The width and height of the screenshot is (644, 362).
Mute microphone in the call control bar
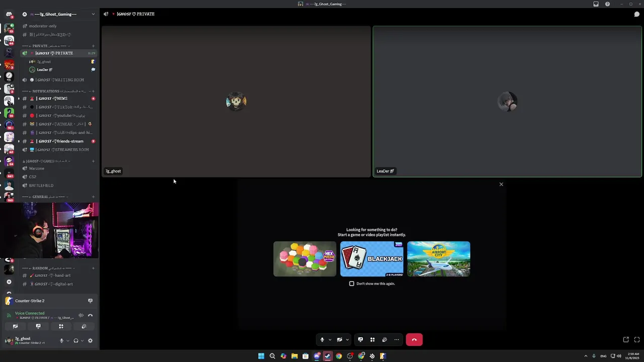tap(323, 340)
